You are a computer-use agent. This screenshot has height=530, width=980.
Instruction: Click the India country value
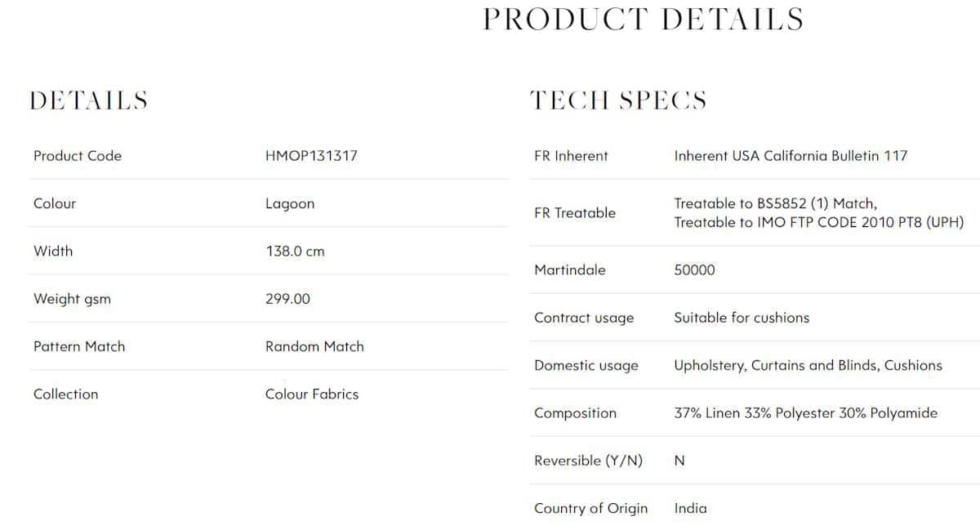(x=690, y=508)
